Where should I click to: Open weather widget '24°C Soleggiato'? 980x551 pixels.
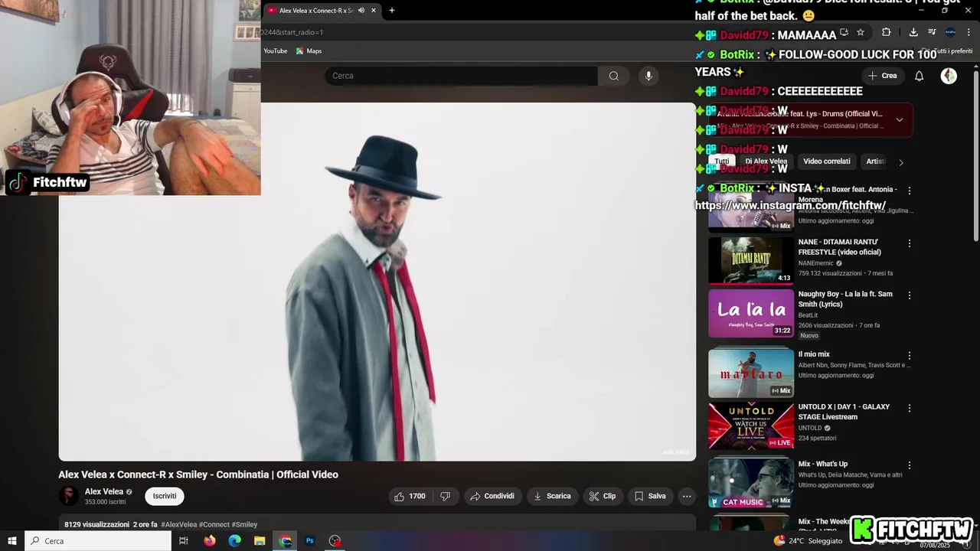click(808, 541)
